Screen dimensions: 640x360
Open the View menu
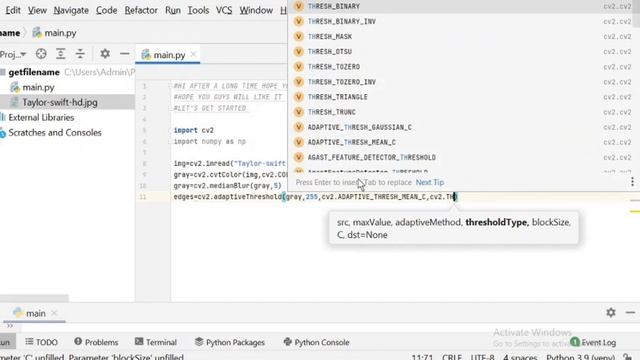(x=37, y=10)
